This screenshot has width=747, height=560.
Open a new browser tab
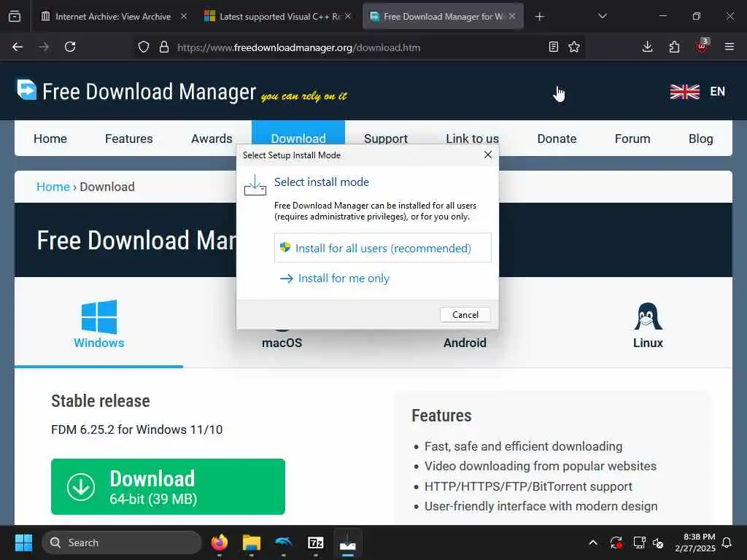coord(539,17)
